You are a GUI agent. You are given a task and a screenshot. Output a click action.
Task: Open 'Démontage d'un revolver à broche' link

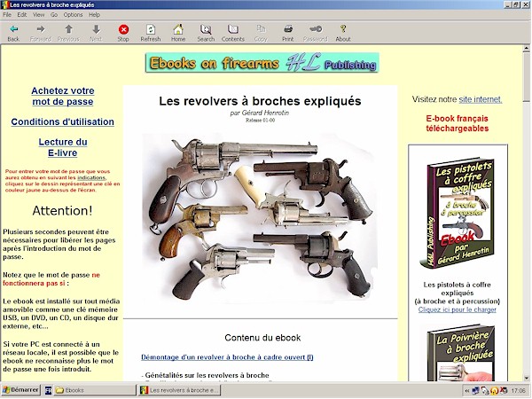227,357
